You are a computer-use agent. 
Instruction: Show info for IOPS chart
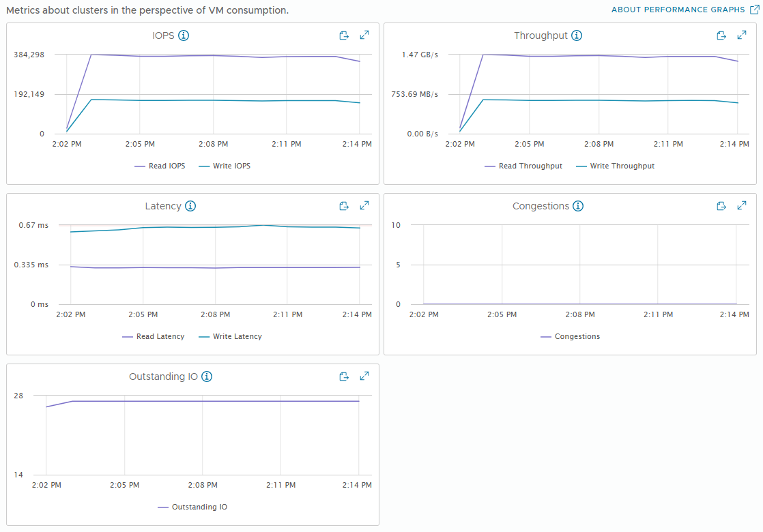(184, 35)
